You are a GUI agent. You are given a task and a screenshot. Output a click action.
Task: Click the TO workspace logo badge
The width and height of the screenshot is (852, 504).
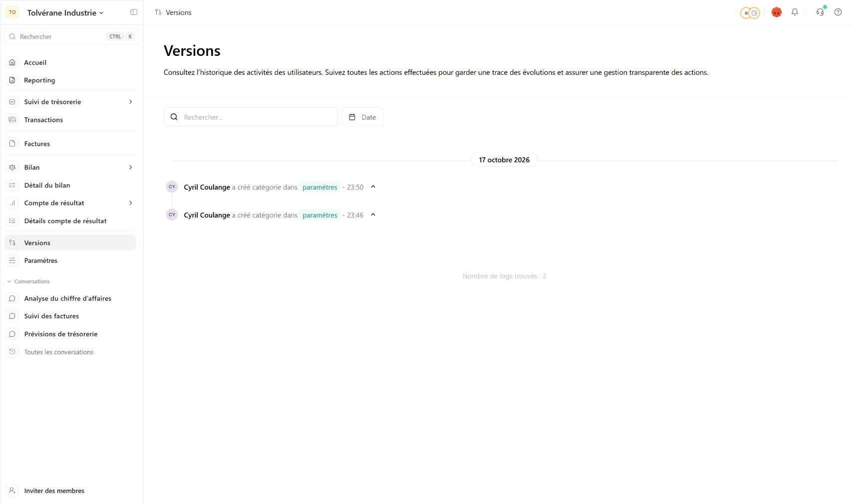pos(12,12)
